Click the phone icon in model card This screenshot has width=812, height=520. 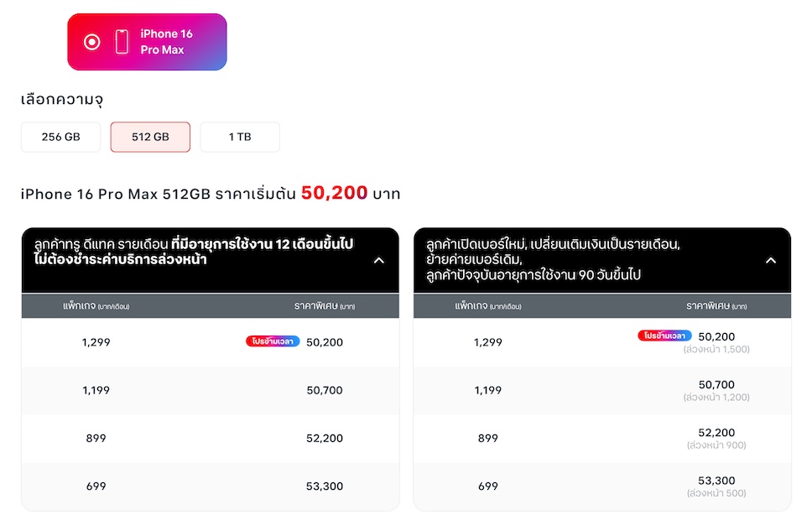[122, 42]
